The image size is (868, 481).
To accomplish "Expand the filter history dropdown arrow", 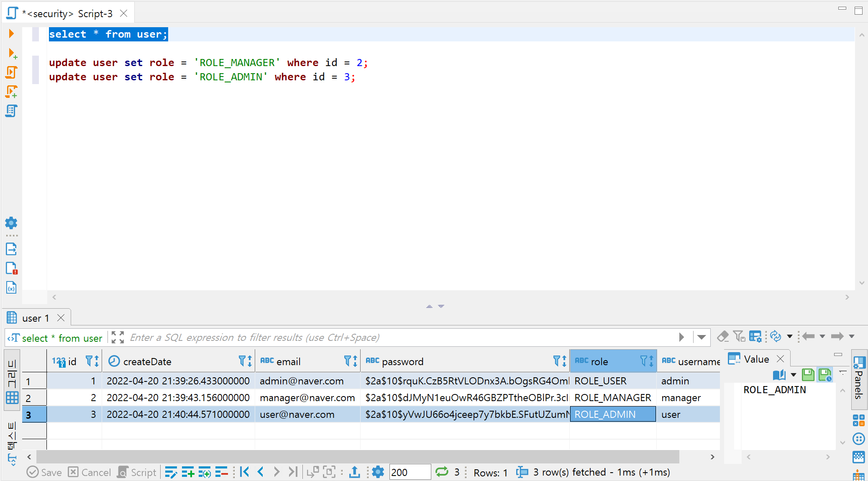I will tap(702, 337).
